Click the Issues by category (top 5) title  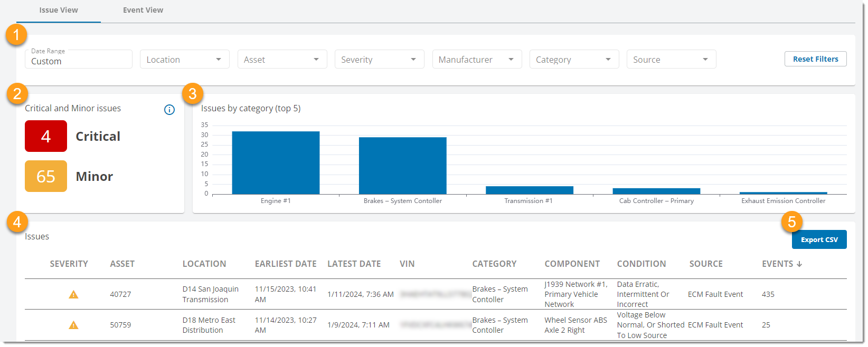click(251, 108)
